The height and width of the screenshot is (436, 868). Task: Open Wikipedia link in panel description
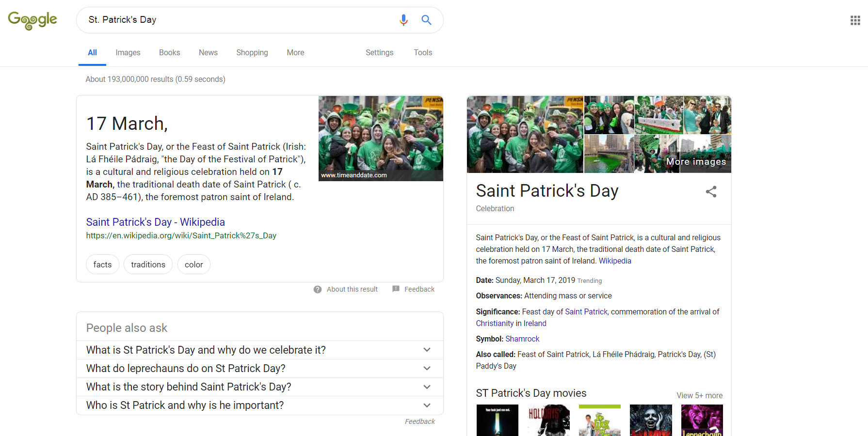tap(615, 261)
